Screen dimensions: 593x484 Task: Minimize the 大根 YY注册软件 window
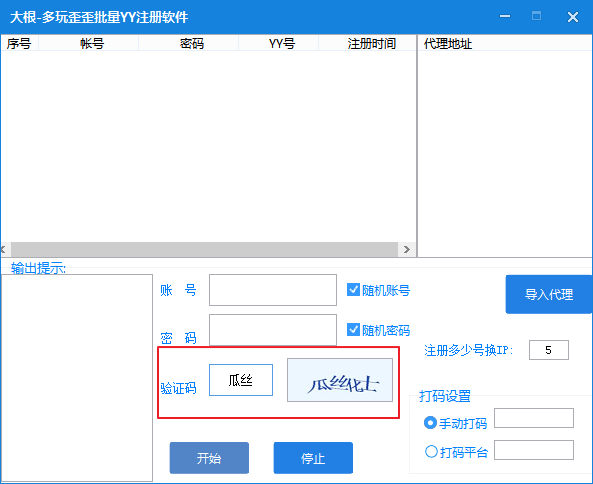(505, 16)
